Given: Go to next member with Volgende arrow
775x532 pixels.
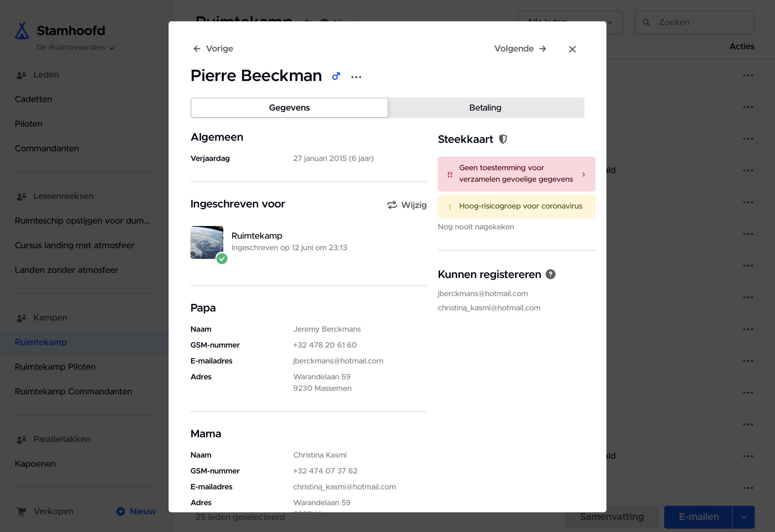Looking at the screenshot, I should pyautogui.click(x=543, y=49).
